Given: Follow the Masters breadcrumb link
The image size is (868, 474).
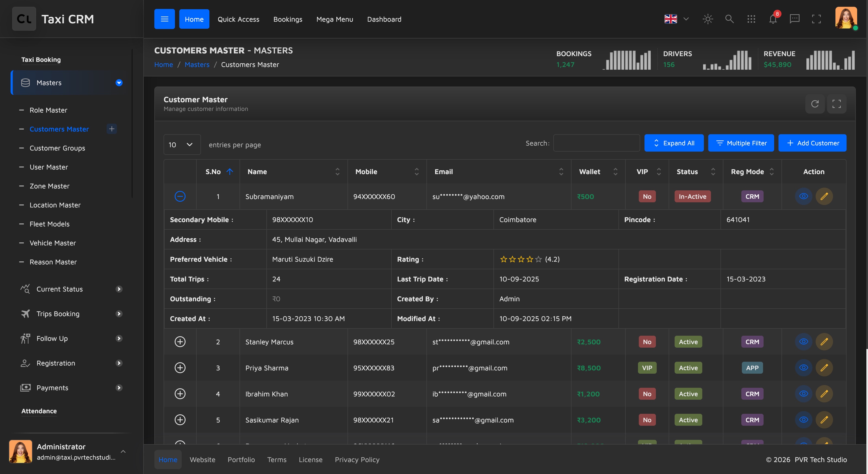Looking at the screenshot, I should click(197, 64).
